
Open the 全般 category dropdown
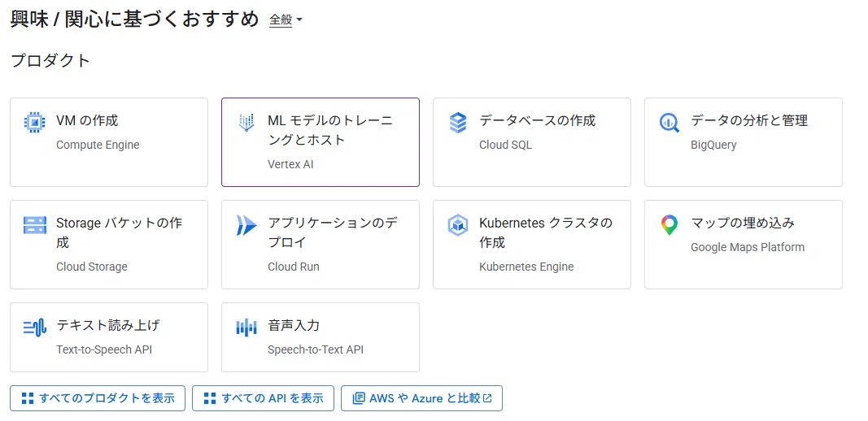tap(286, 20)
